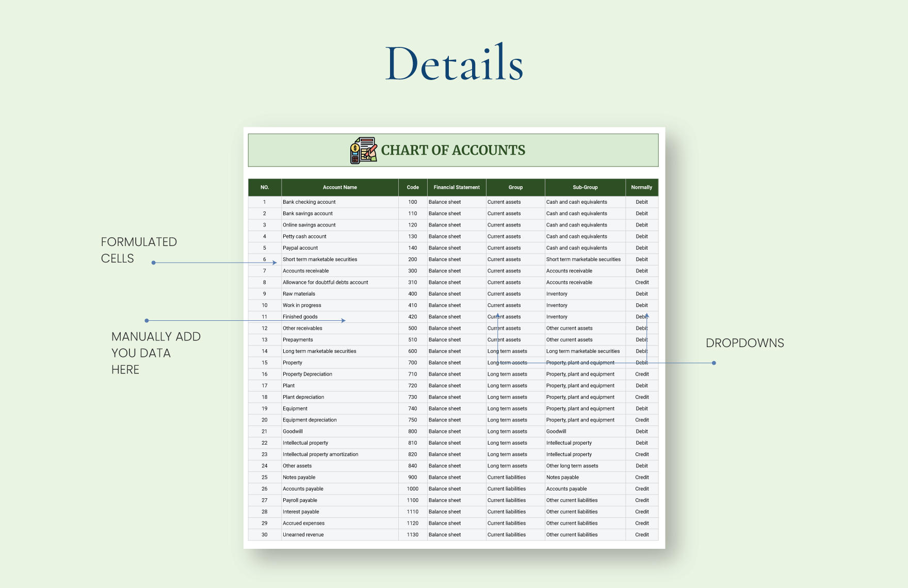Click the MANUALLY ADD YOU DATA HERE label
Viewport: 908px width, 588px height.
156,353
